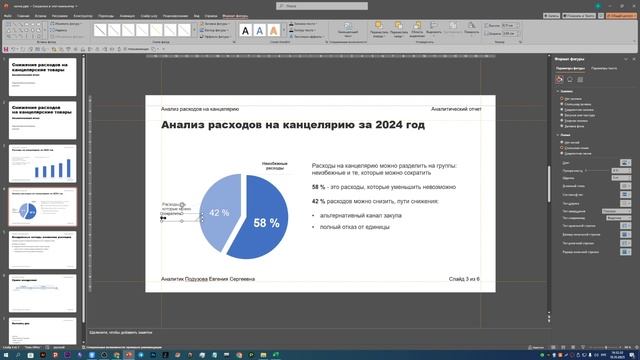Select bar chart slide thumbnail 3

click(42, 164)
